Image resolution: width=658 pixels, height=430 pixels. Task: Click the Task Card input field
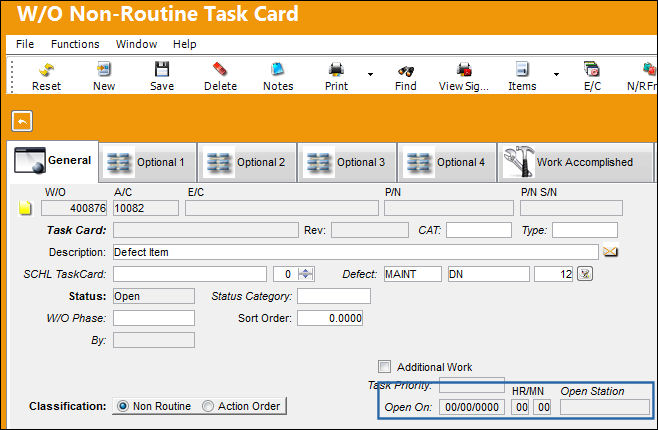(206, 230)
